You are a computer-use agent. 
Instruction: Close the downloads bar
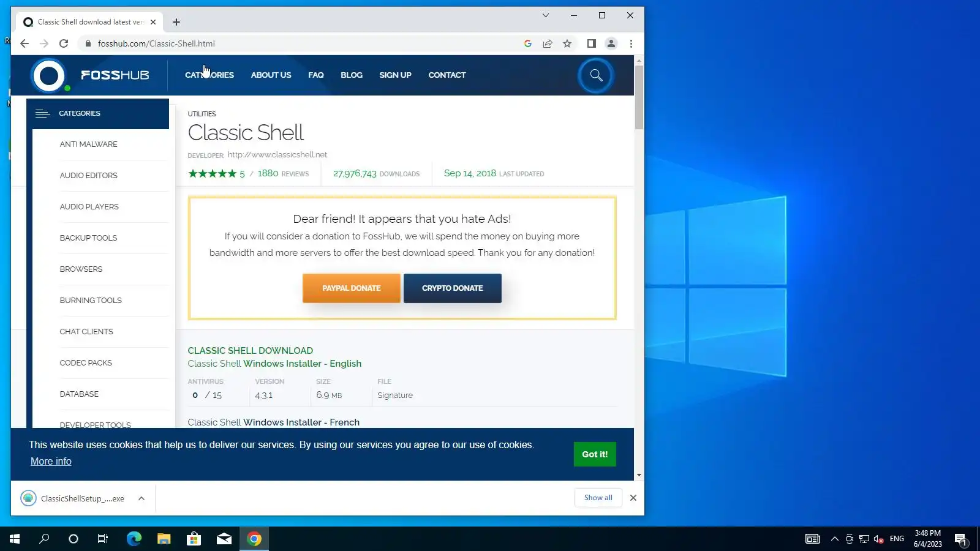(x=633, y=498)
